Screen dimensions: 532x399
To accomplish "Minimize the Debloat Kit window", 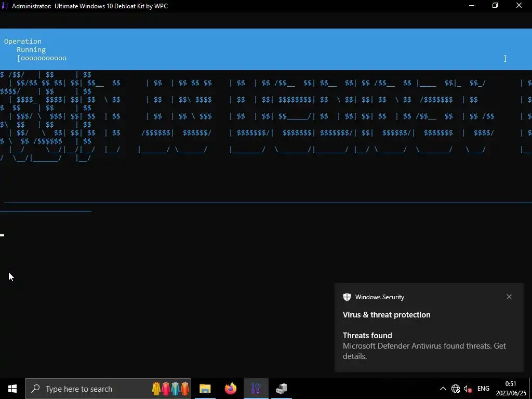I will point(472,6).
